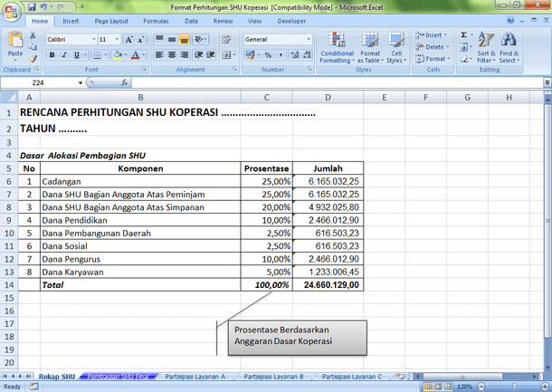Image resolution: width=552 pixels, height=392 pixels.
Task: Open the Developer tab
Action: pyautogui.click(x=291, y=21)
